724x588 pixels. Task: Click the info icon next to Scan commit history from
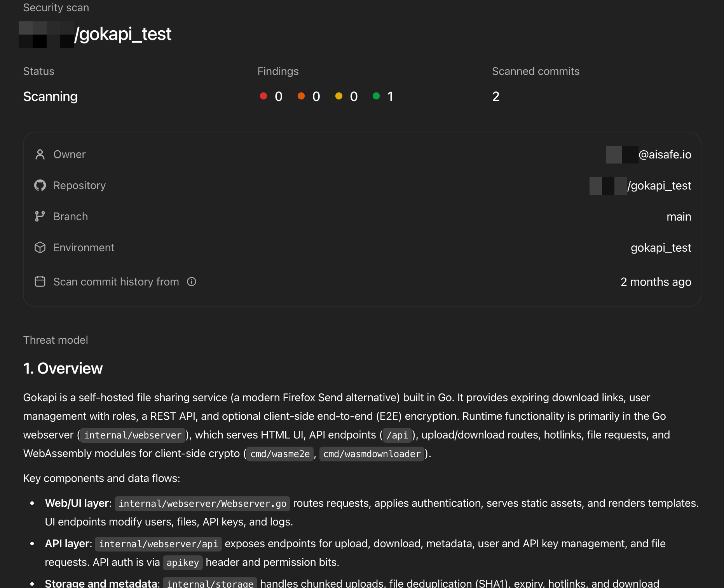tap(192, 282)
